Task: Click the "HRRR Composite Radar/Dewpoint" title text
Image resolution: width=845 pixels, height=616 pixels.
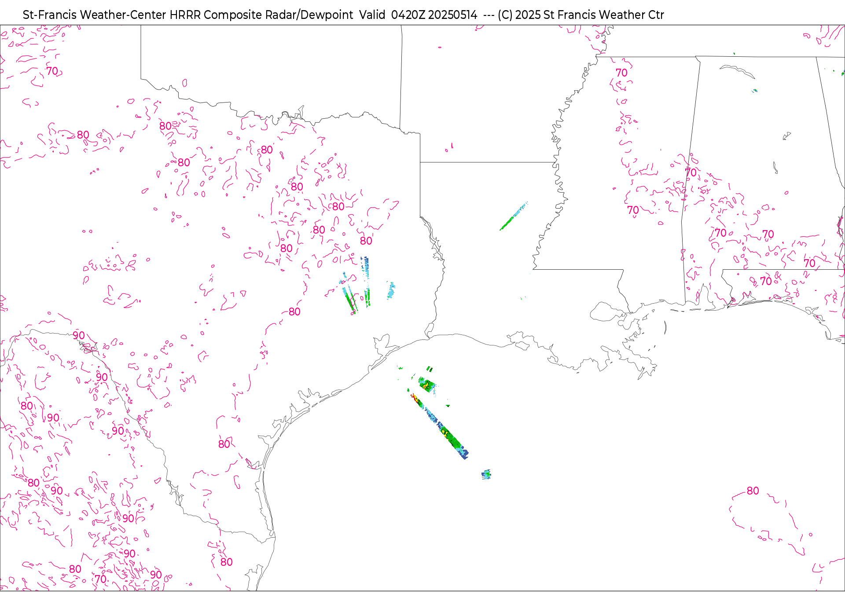Action: [261, 15]
